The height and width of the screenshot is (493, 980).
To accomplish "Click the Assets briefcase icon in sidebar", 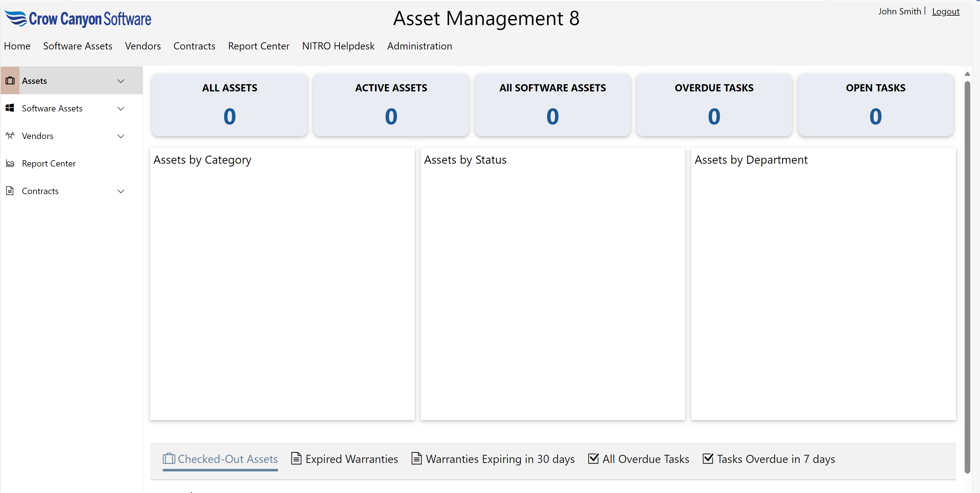I will pyautogui.click(x=10, y=81).
